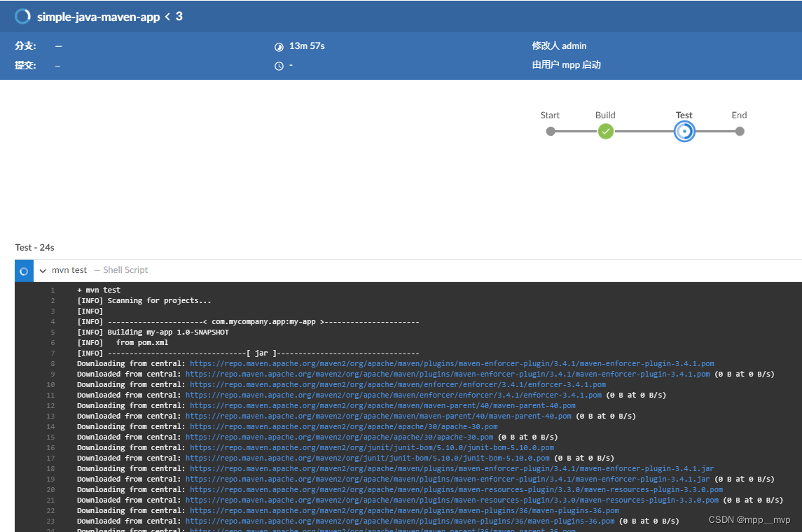The image size is (802, 532).
Task: Click the '[ jar ]' separator log line
Action: point(248,353)
